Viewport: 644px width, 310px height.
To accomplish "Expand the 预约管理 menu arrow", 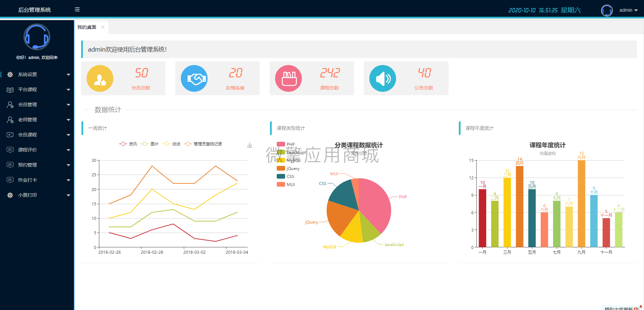I will click(68, 165).
